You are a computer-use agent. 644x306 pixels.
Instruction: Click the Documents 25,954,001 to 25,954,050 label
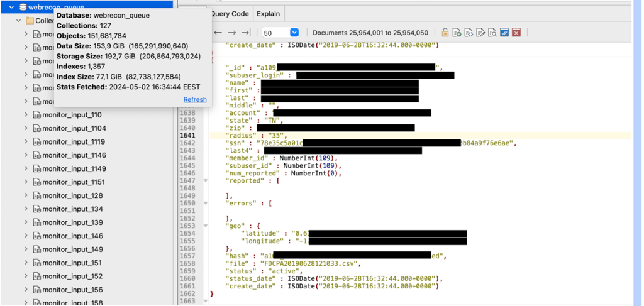[x=370, y=33]
